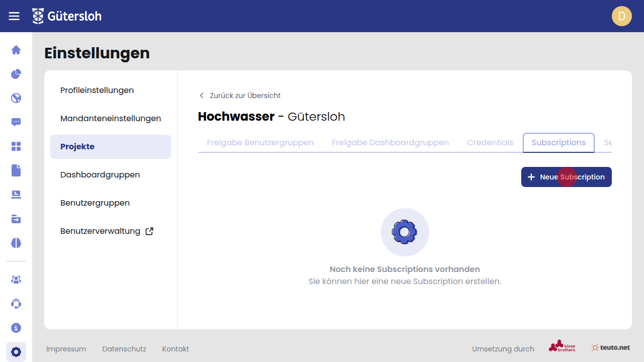Screen dimensions: 644x362
Task: Select Dashboardgruppen in settings menu
Action: pyautogui.click(x=100, y=175)
